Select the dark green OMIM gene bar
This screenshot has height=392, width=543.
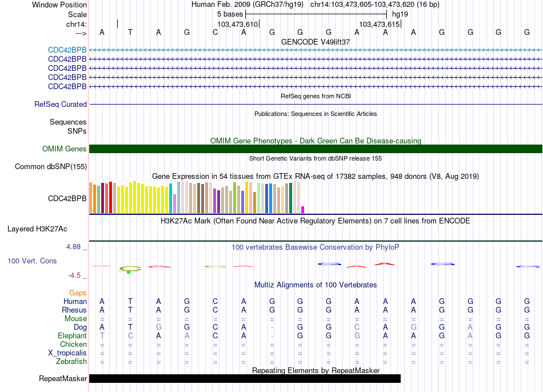click(x=316, y=149)
